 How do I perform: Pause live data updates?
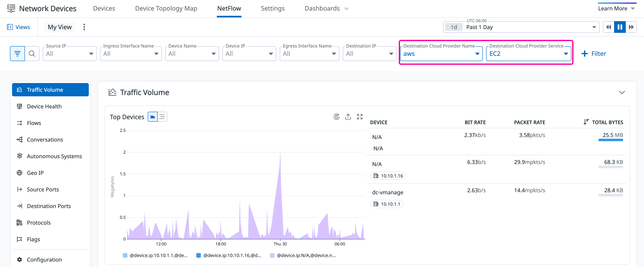(x=620, y=27)
